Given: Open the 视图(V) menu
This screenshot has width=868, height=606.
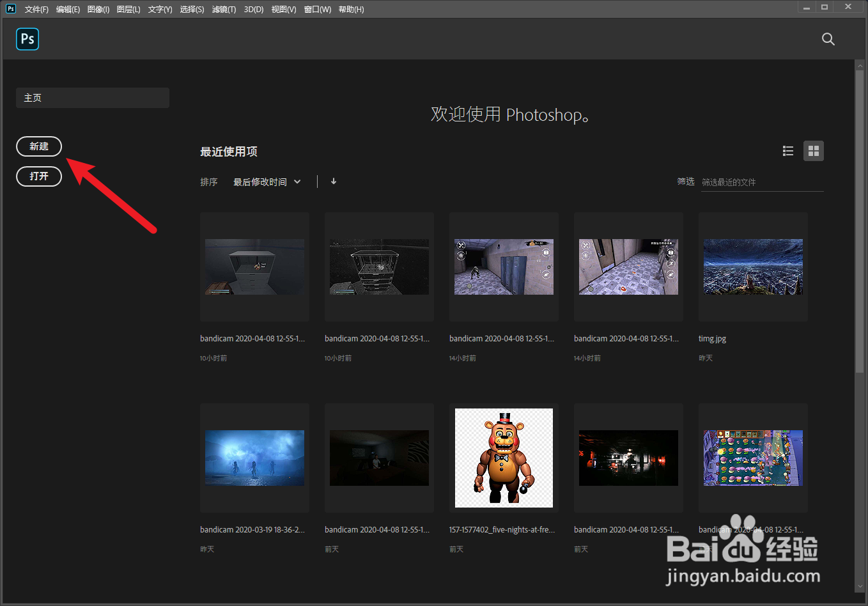Looking at the screenshot, I should click(x=284, y=9).
